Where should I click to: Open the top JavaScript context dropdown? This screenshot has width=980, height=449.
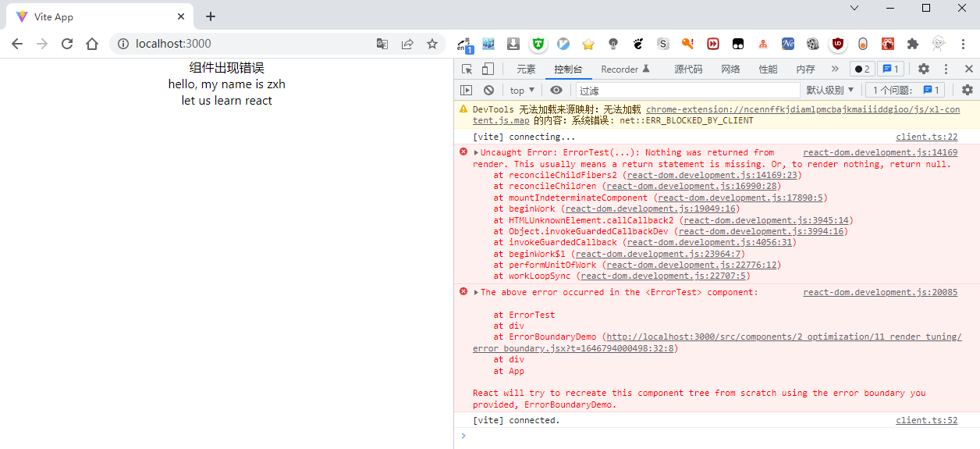point(522,91)
